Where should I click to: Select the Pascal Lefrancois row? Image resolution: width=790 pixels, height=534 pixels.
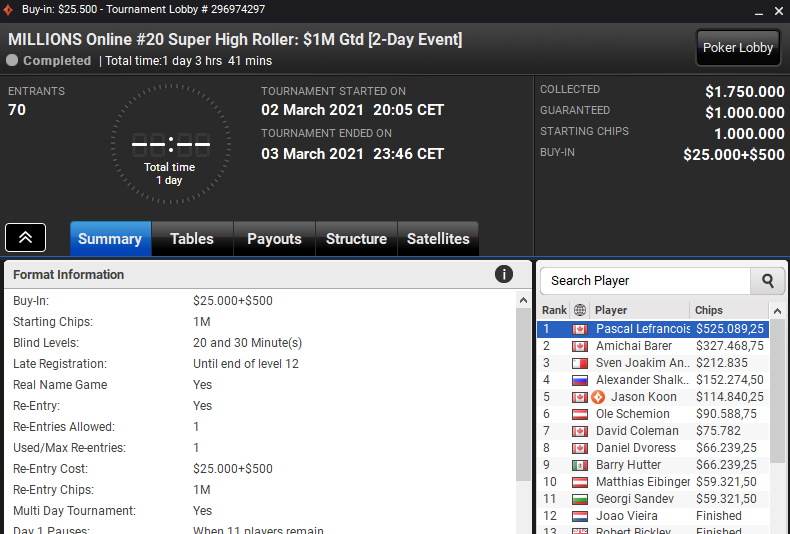pos(653,329)
